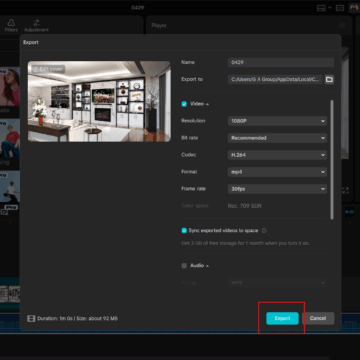Viewport: 360px width, 360px height.
Task: Click the Duration and Size info text
Action: click(77, 318)
